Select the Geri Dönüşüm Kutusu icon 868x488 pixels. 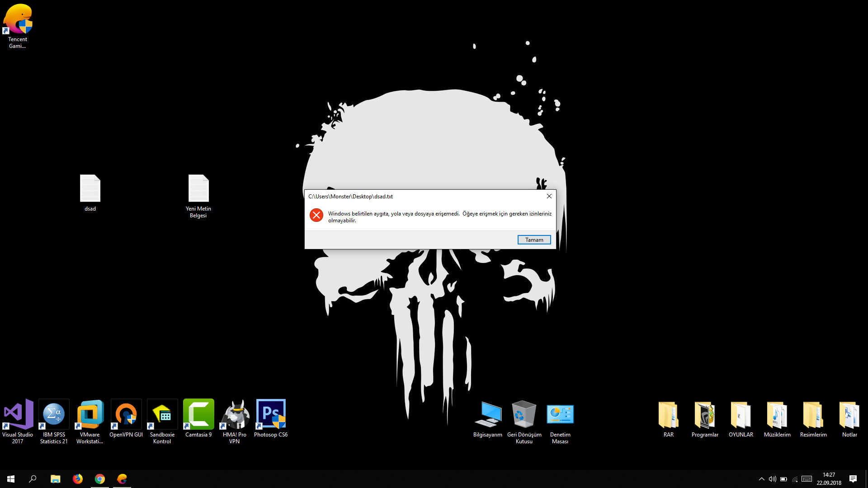(524, 422)
